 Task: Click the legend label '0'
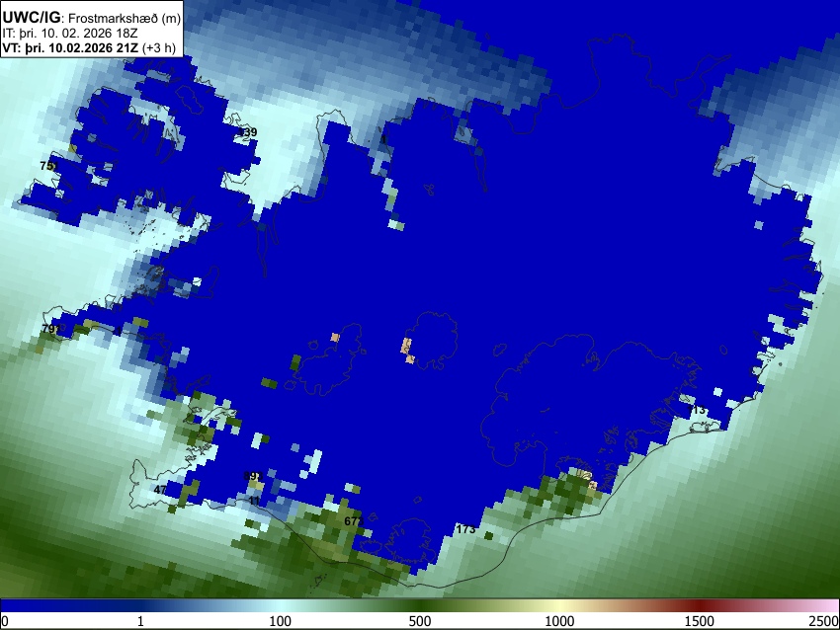(5, 621)
